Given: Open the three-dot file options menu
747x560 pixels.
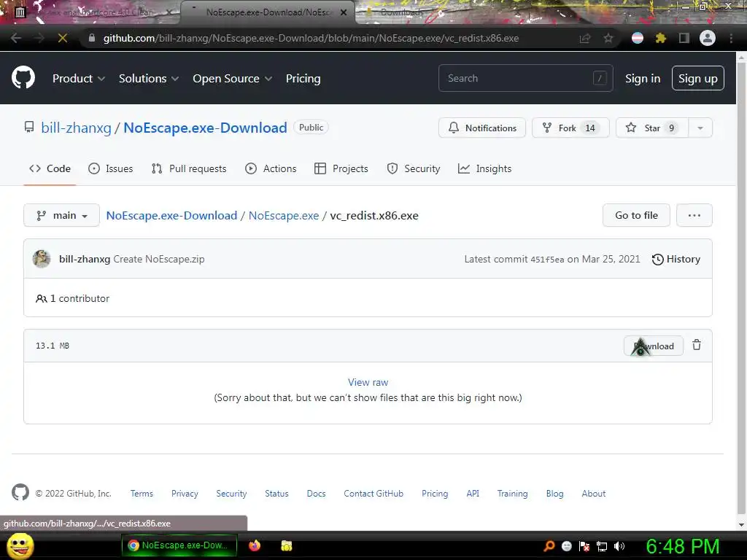Looking at the screenshot, I should coord(694,215).
